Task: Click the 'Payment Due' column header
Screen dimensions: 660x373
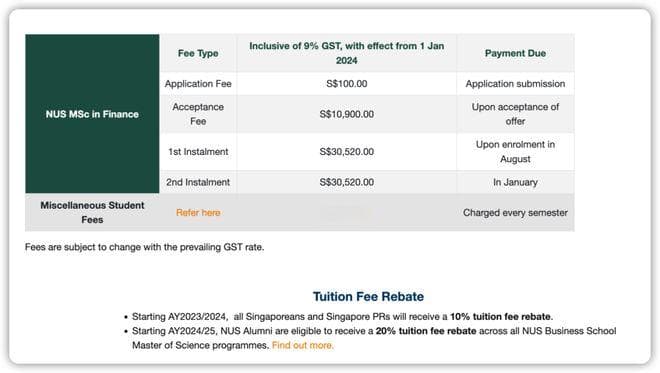Action: tap(515, 53)
